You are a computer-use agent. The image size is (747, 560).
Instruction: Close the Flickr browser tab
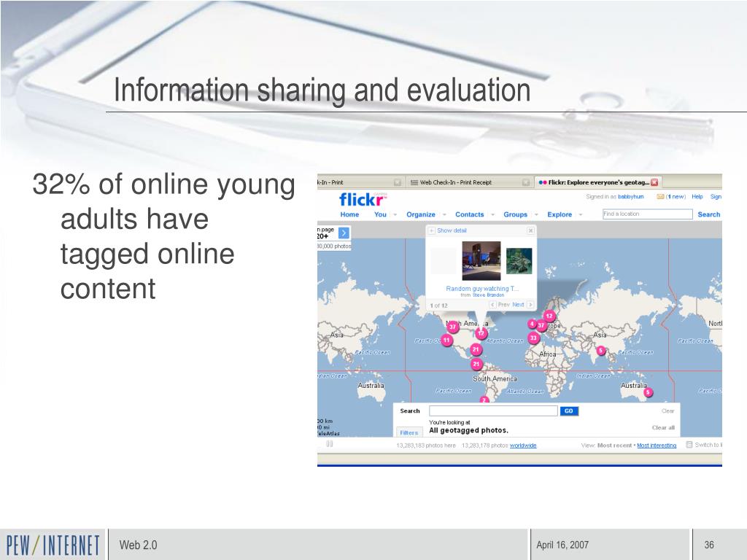point(654,182)
